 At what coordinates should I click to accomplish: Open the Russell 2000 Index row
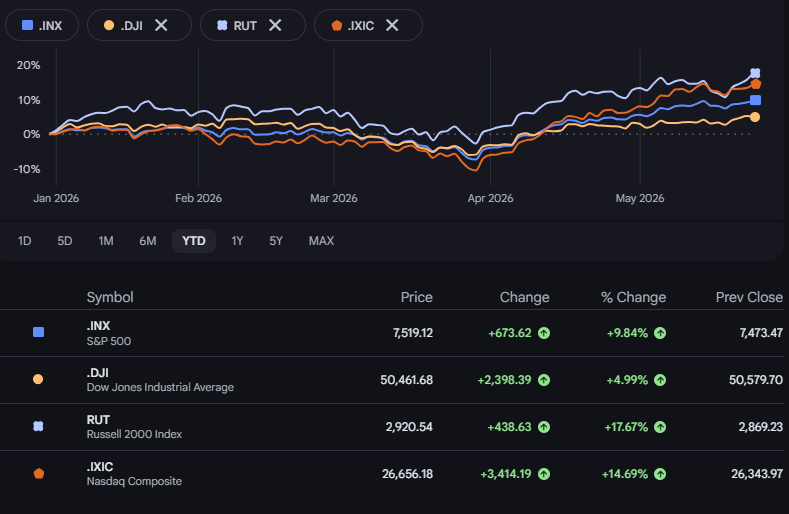click(392, 427)
